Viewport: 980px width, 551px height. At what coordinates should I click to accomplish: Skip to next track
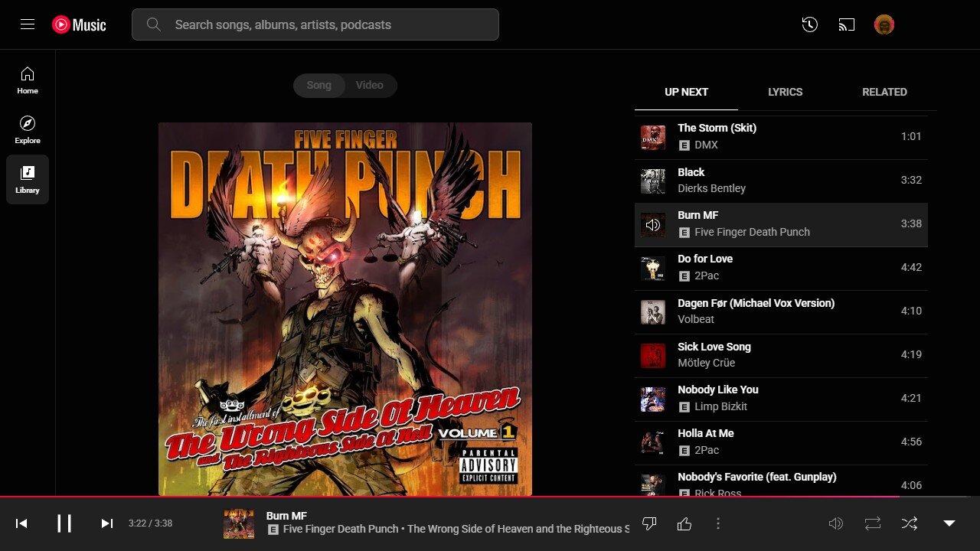click(107, 523)
